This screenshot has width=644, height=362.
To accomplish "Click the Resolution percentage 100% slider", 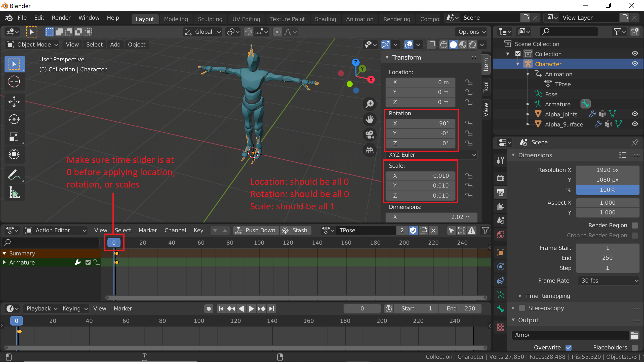I will [x=608, y=190].
